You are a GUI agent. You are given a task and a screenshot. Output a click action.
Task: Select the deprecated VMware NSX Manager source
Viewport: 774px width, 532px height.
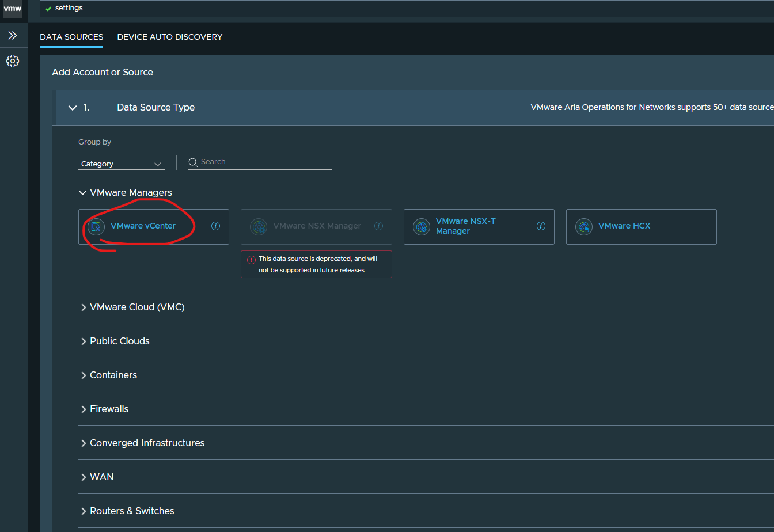(316, 227)
